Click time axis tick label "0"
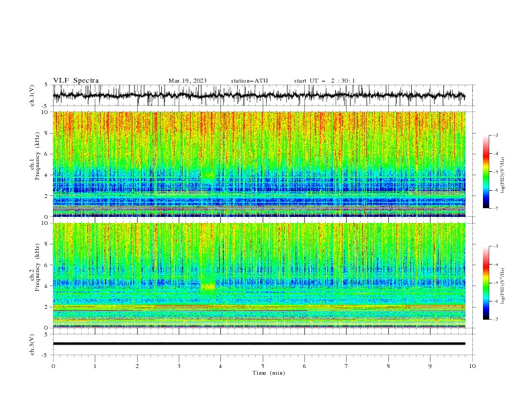The width and height of the screenshot is (532, 411). (53, 366)
